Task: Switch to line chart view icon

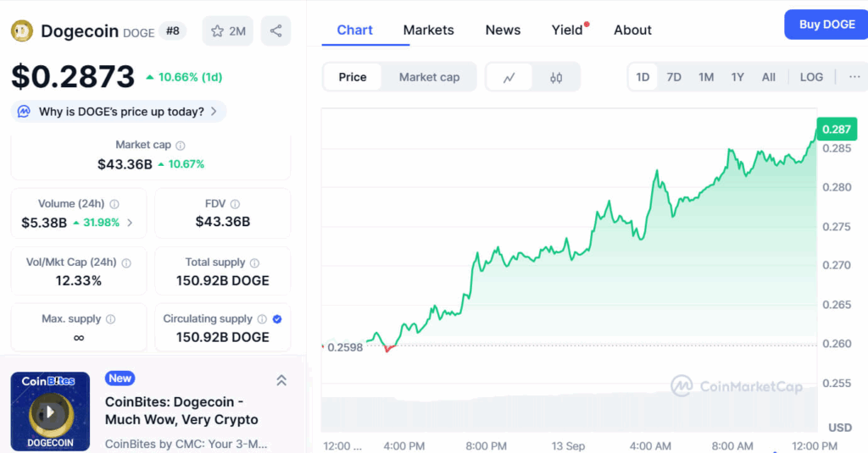Action: [509, 77]
